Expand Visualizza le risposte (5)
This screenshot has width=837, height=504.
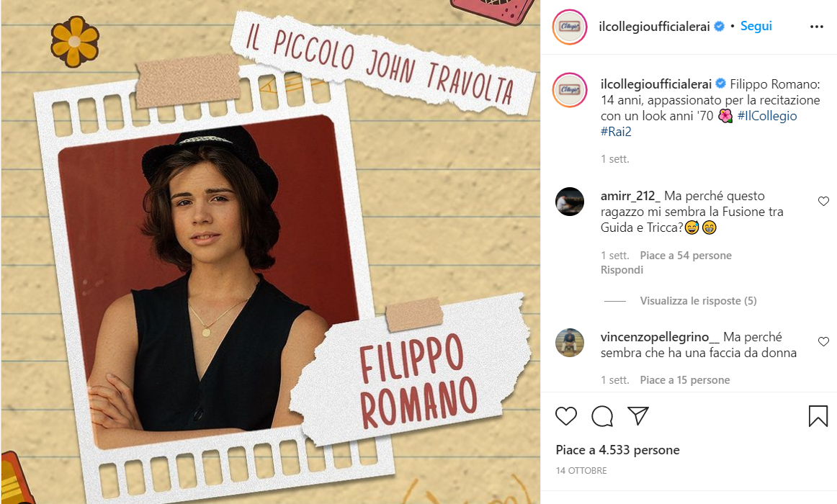point(698,301)
